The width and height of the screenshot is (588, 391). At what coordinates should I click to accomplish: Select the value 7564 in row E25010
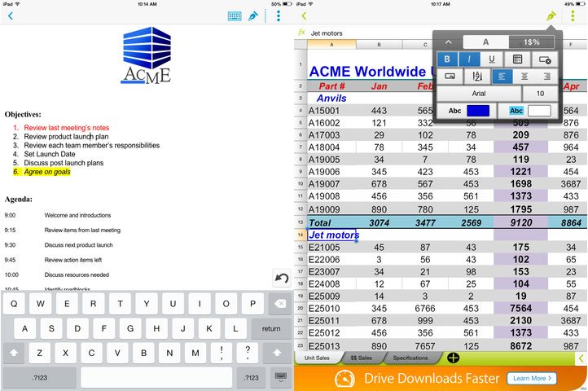click(521, 308)
